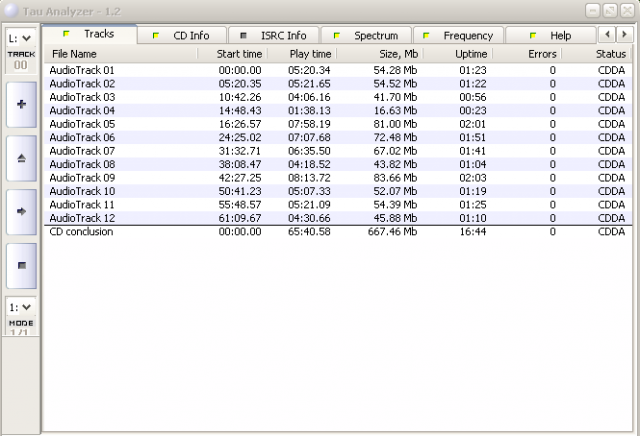Click the Tau Analyzer title bar app icon
This screenshot has height=436, width=640.
tap(11, 11)
